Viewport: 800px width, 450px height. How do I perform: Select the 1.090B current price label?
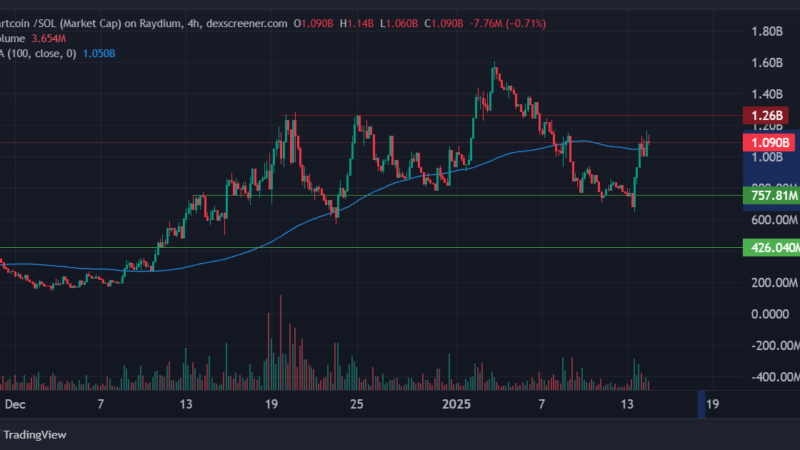coord(769,142)
